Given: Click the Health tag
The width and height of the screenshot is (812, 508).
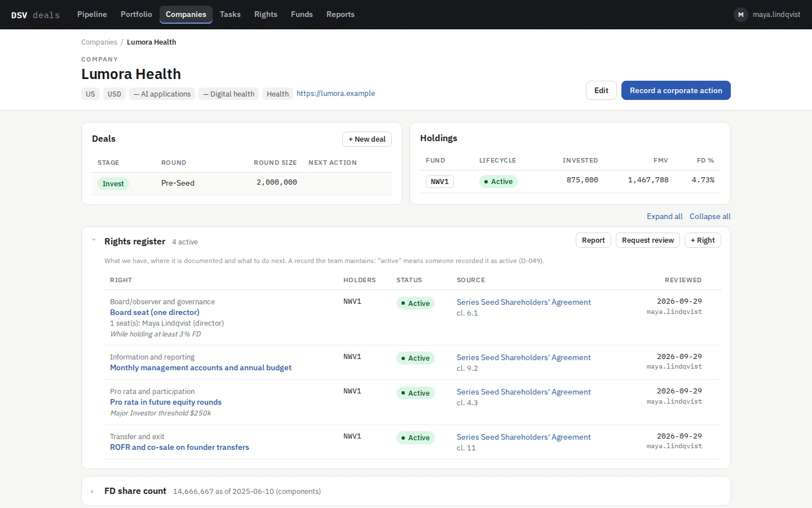Looking at the screenshot, I should tap(277, 94).
